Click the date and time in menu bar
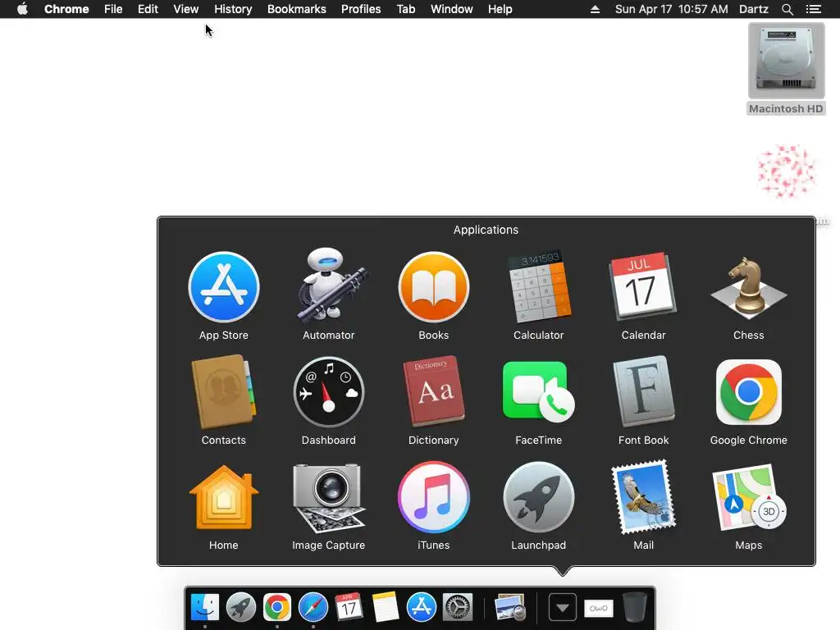The height and width of the screenshot is (630, 840). [671, 9]
